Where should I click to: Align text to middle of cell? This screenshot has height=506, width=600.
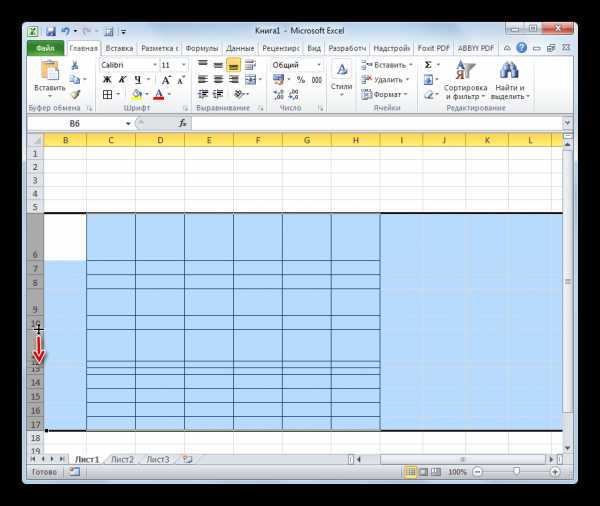pyautogui.click(x=218, y=65)
